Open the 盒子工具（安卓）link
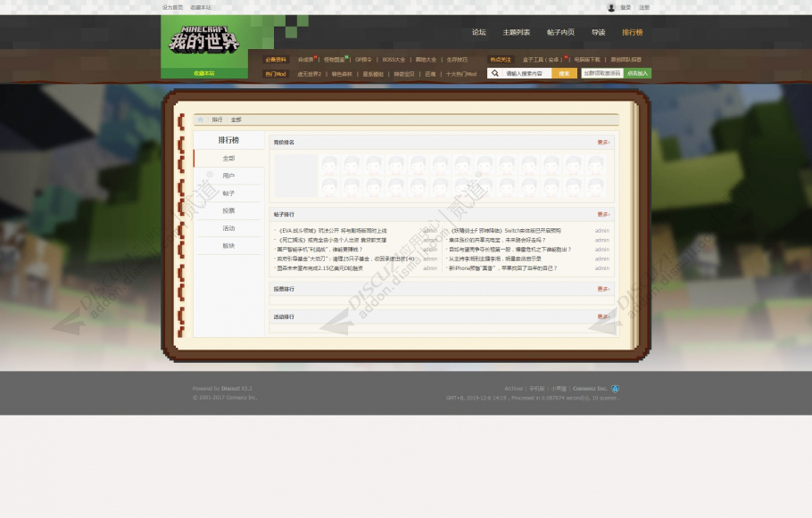The image size is (812, 518). tap(543, 60)
